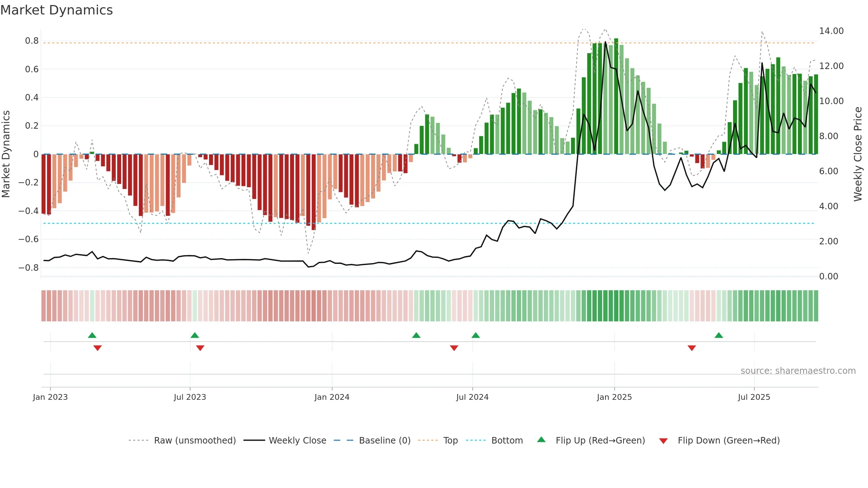Click the 0.8 left axis label

tap(32, 41)
